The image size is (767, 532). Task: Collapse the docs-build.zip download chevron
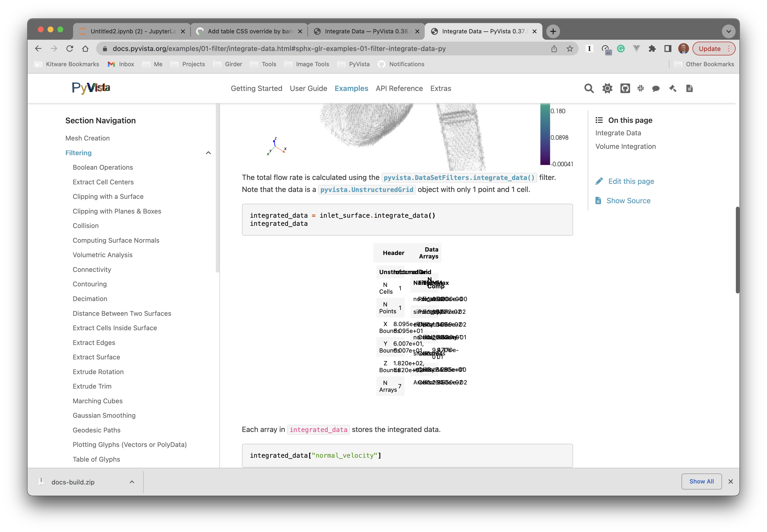pos(132,482)
